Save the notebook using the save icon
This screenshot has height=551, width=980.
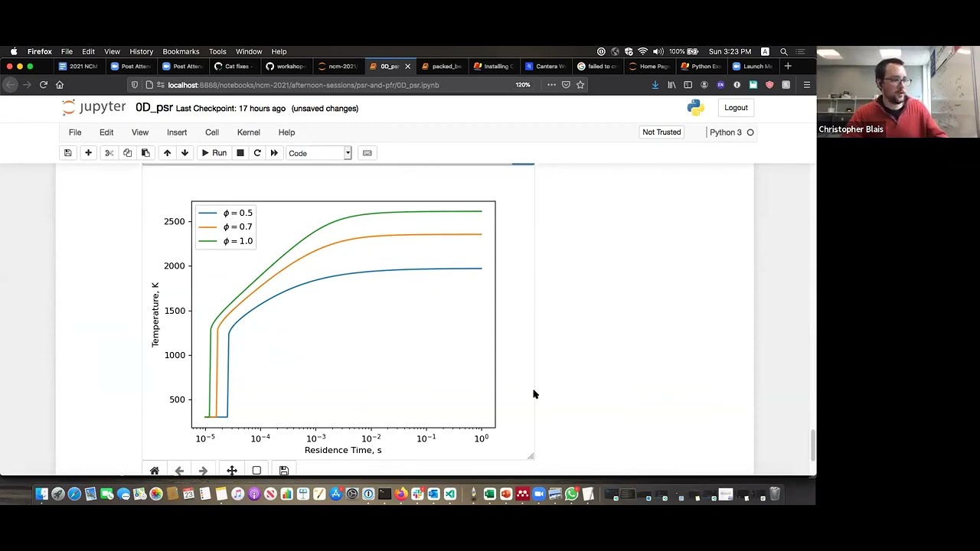[x=67, y=153]
